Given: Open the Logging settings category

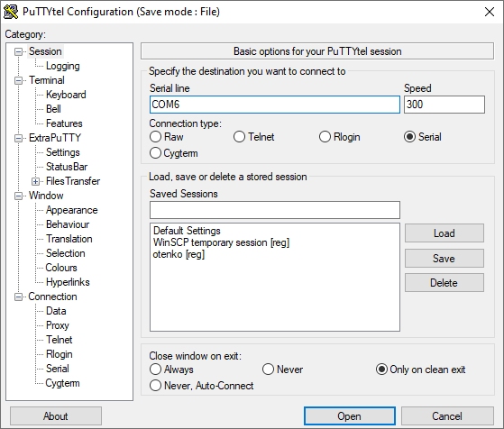Looking at the screenshot, I should (63, 66).
